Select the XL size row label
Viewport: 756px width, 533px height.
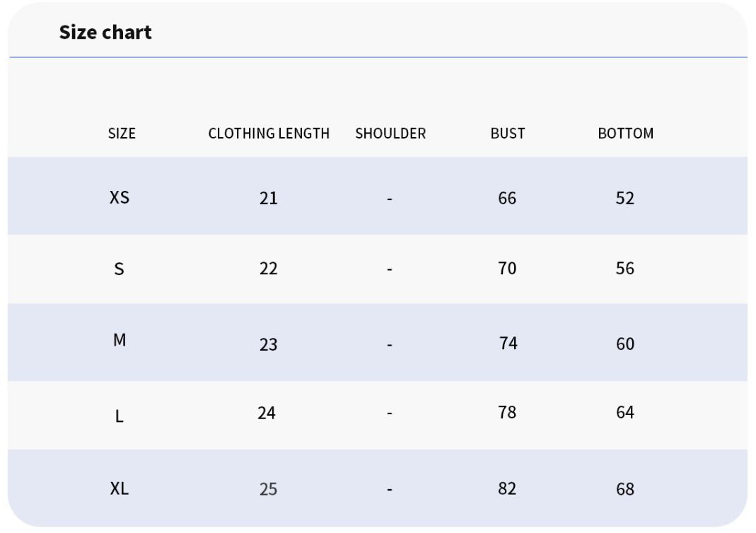[x=120, y=488]
